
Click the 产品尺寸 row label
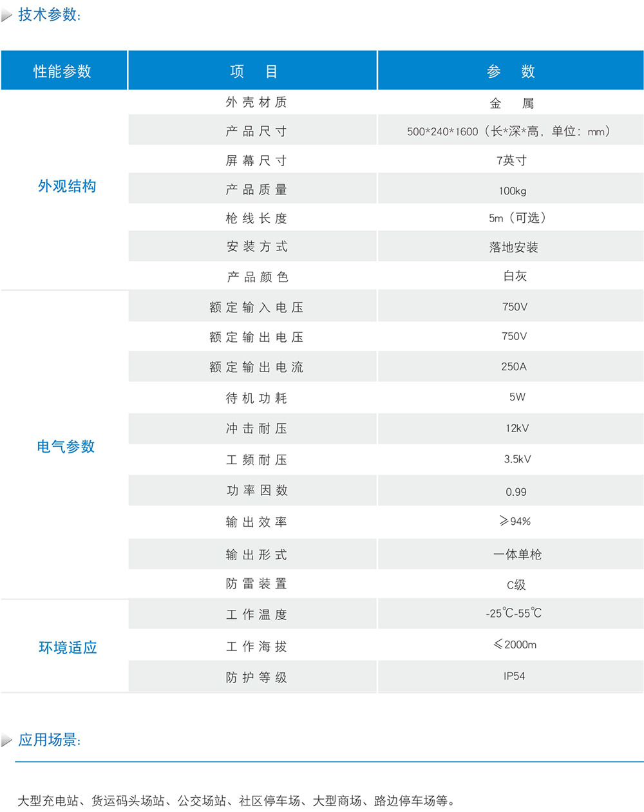click(256, 131)
